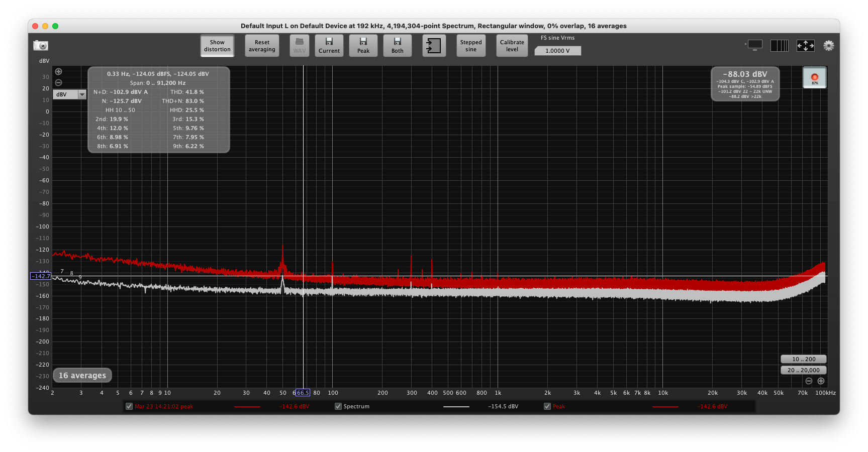
Task: Click the Spectrum white line swatch
Action: 456,407
